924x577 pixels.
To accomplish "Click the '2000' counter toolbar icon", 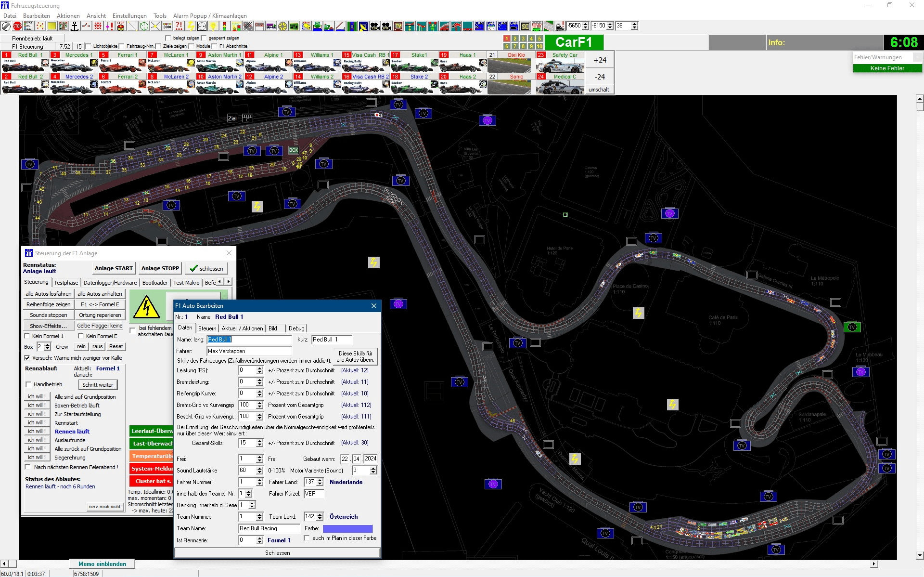I will (x=167, y=26).
